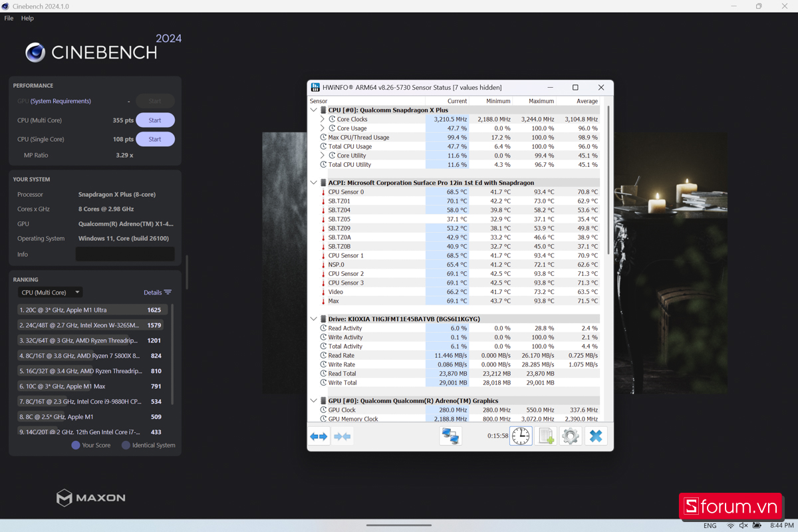Viewport: 798px width, 532px height.
Task: Select Max CPU/Thread Usage row
Action: click(x=455, y=138)
